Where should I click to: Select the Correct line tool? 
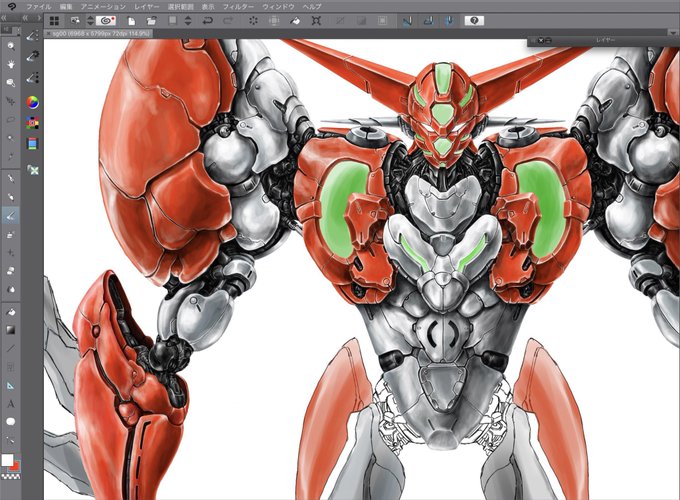[10, 440]
